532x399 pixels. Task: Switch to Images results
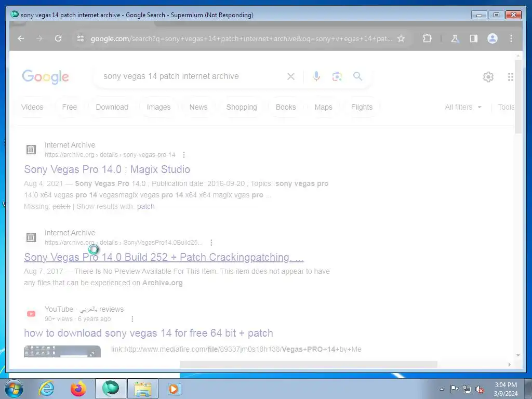click(x=158, y=107)
